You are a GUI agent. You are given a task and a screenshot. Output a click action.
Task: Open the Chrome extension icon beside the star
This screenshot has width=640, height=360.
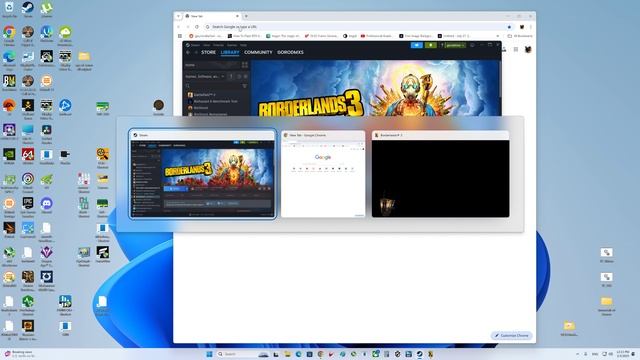click(x=522, y=27)
